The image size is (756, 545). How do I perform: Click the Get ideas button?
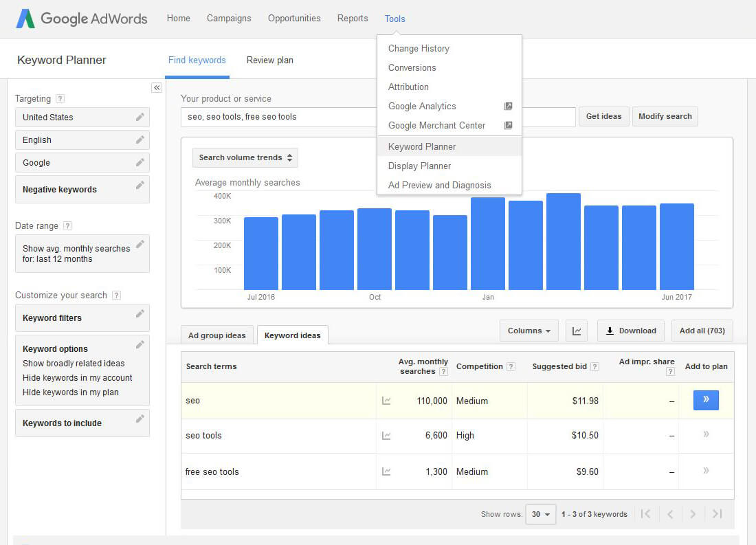(603, 116)
